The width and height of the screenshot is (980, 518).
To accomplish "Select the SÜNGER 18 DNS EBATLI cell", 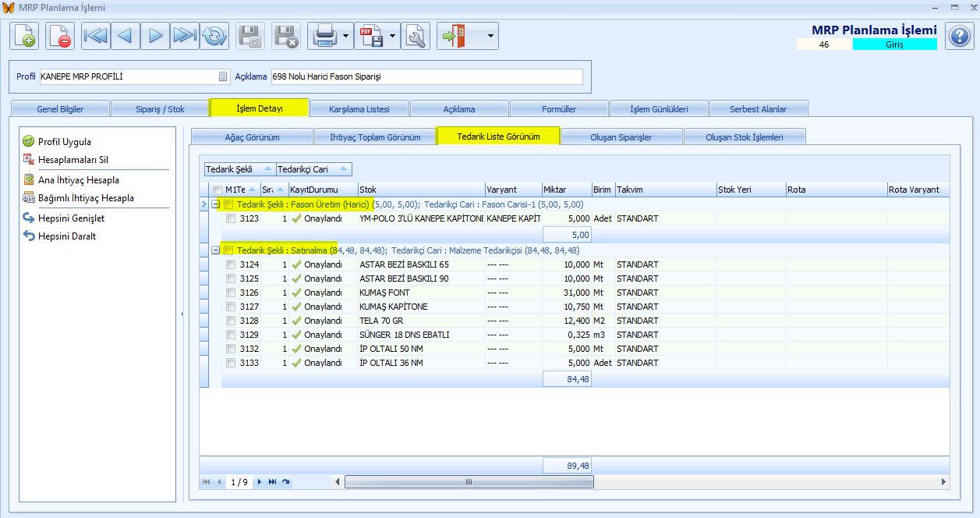I will [x=421, y=335].
